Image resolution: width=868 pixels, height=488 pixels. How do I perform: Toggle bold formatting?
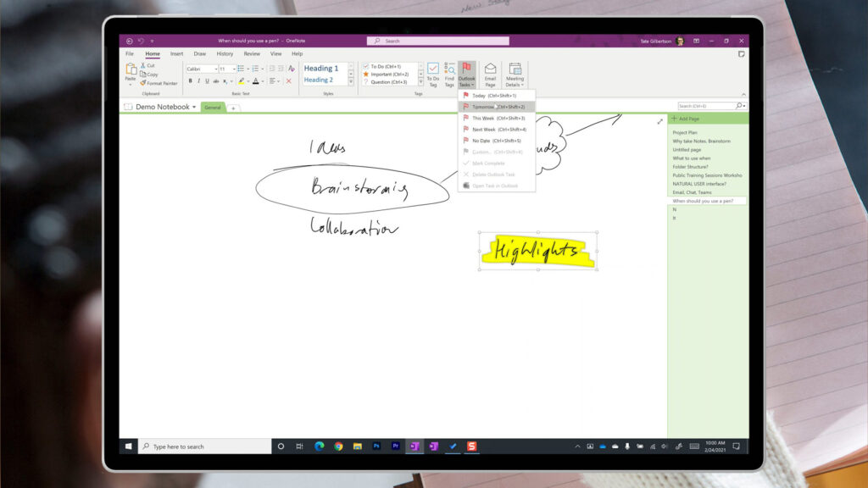point(190,81)
